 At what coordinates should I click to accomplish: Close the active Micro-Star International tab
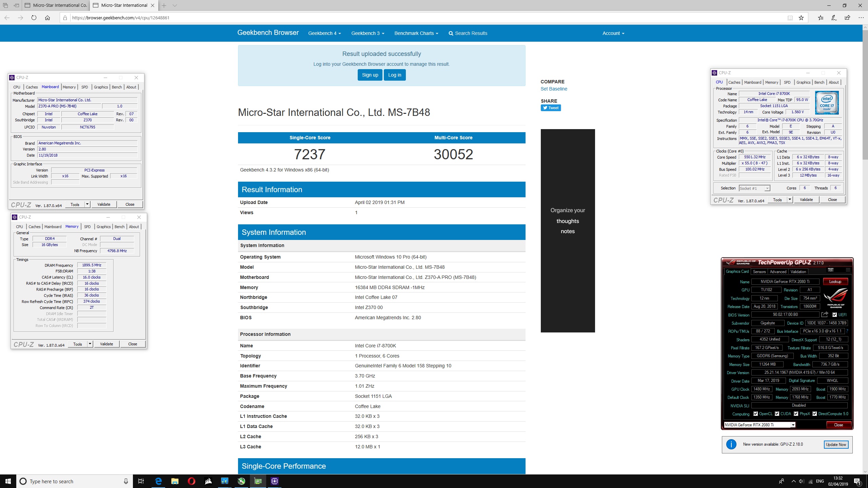point(153,5)
